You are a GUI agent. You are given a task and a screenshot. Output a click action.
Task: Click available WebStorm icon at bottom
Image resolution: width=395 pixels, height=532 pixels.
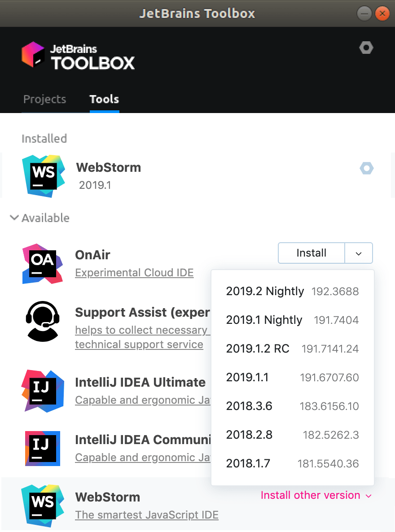pyautogui.click(x=43, y=506)
